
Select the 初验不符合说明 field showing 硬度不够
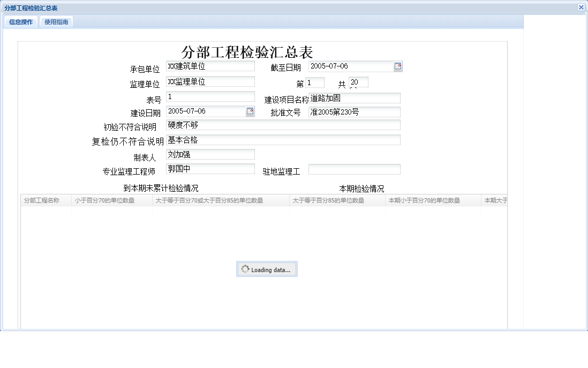282,125
